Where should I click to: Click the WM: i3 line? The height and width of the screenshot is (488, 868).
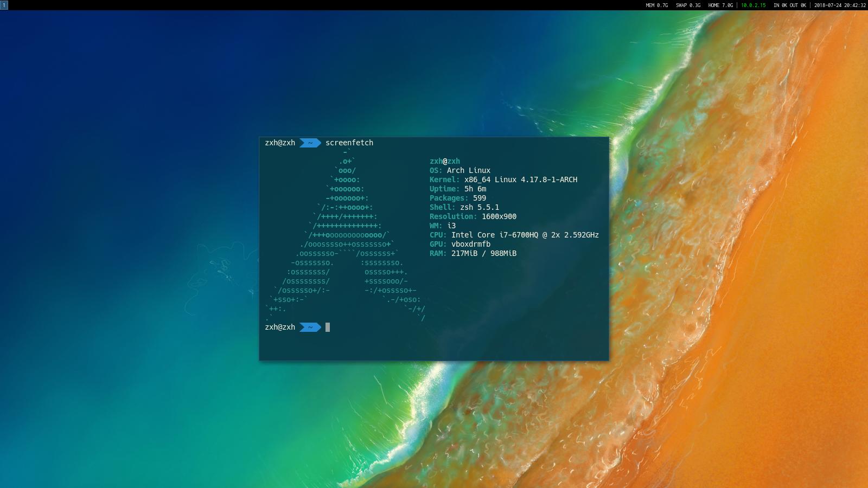point(443,226)
